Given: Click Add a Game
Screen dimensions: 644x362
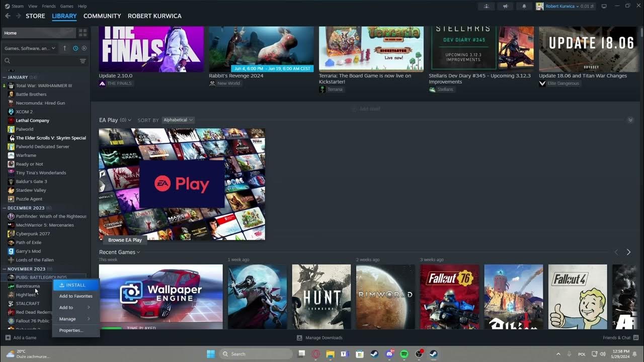Looking at the screenshot, I should (21, 338).
